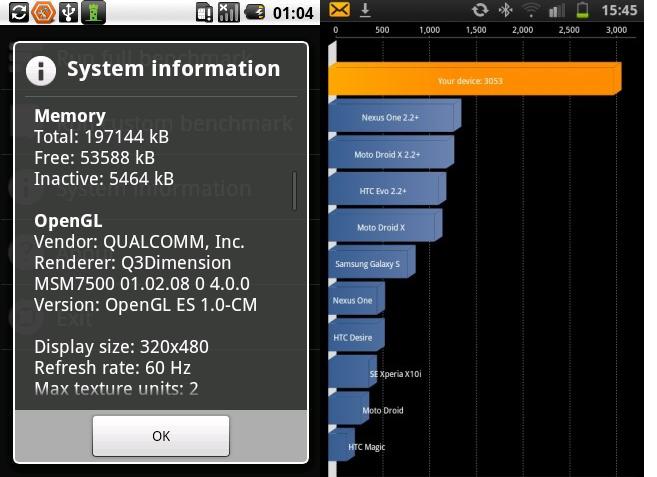
Task: Click 'Vendor: QUALCOMM, Inc.' line
Action: [139, 242]
